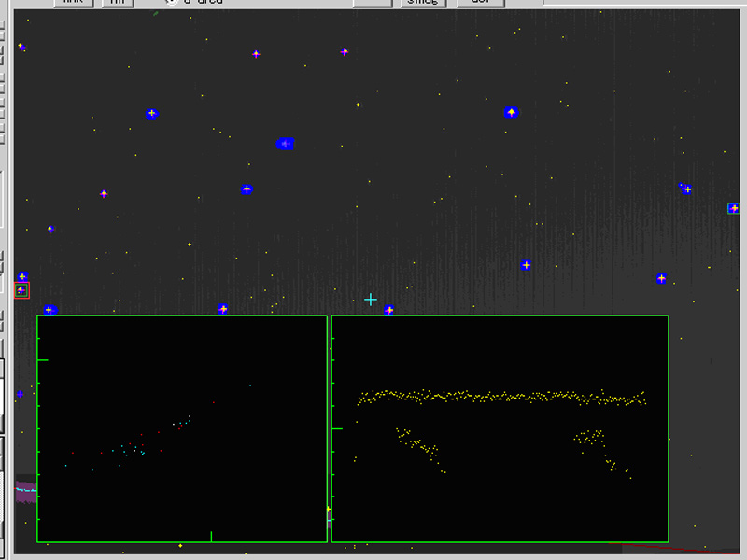Screen dimensions: 747x560
Task: Click the plain blue star without yellow cross
Action: (20, 394)
